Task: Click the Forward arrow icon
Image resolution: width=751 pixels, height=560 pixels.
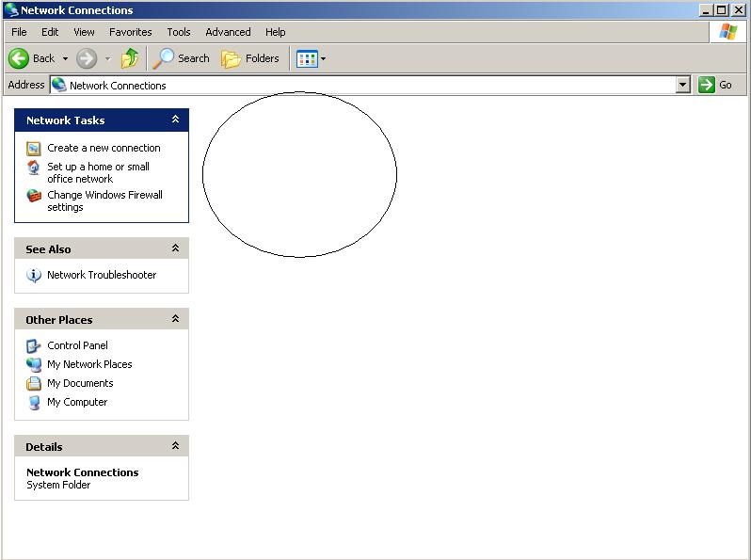Action: (x=87, y=58)
